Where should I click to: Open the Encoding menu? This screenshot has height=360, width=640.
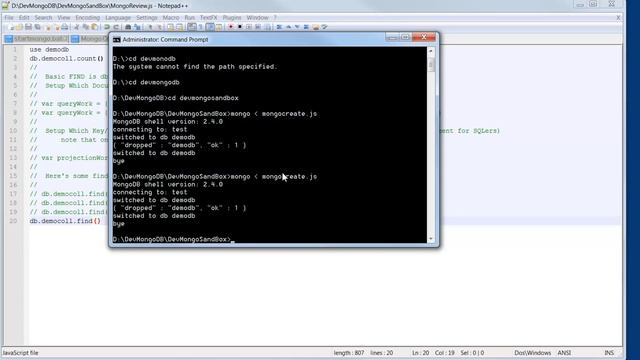(88, 18)
